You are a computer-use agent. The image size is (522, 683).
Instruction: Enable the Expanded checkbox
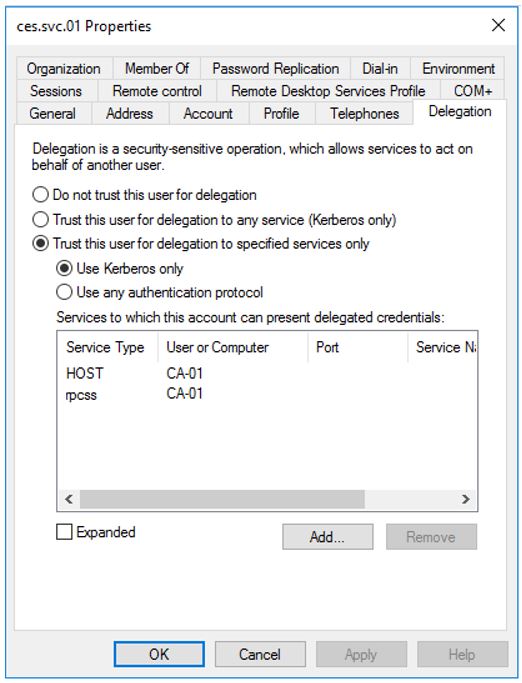tap(64, 532)
